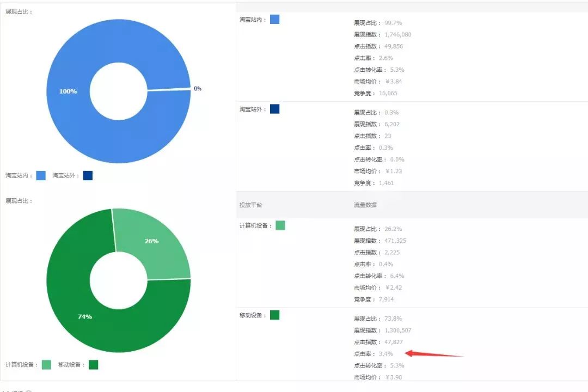
Task: Click the 展现指数 1,300,507 value
Action: click(398, 330)
